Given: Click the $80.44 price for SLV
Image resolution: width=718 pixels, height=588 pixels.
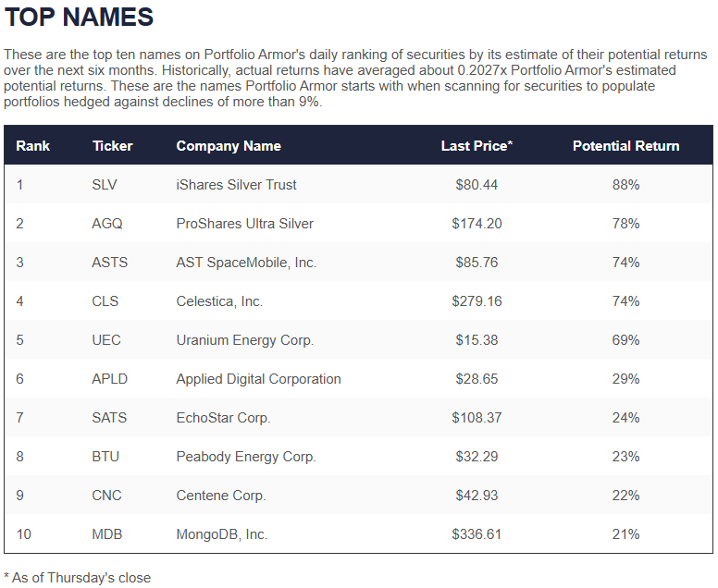Looking at the screenshot, I should pyautogui.click(x=477, y=185).
